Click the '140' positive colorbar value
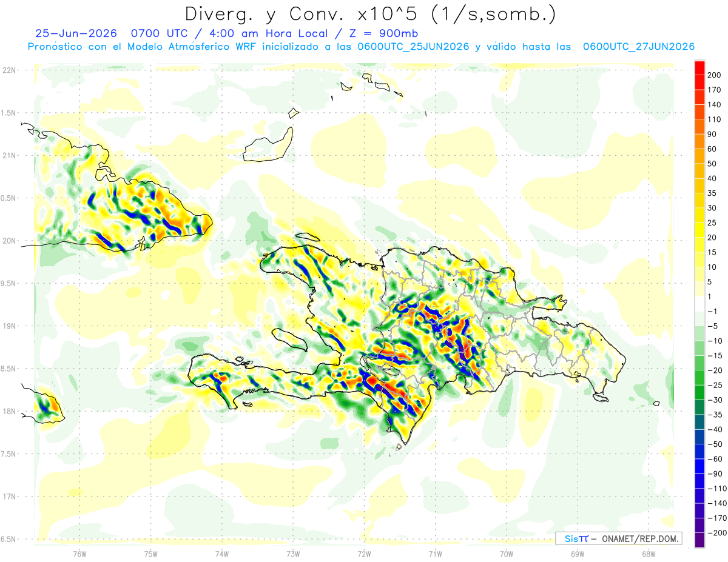 pos(715,104)
